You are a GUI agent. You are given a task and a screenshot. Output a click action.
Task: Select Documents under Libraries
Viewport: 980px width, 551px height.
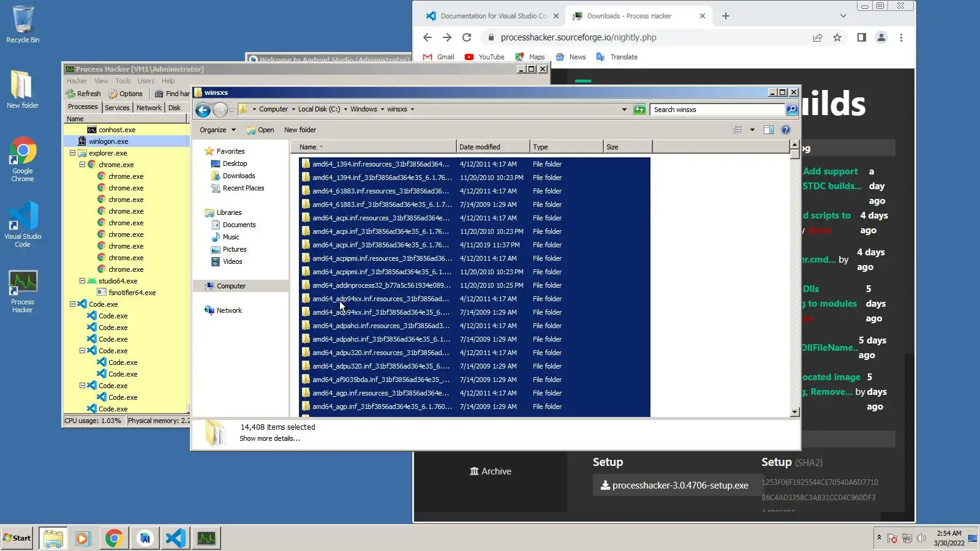click(x=233, y=225)
